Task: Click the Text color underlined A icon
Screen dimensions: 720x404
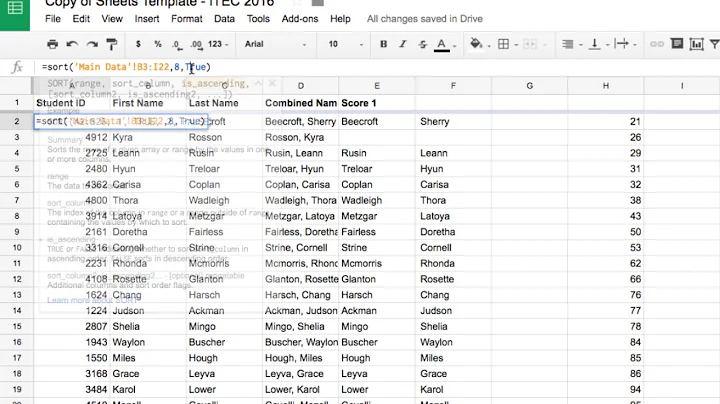Action: pos(441,45)
